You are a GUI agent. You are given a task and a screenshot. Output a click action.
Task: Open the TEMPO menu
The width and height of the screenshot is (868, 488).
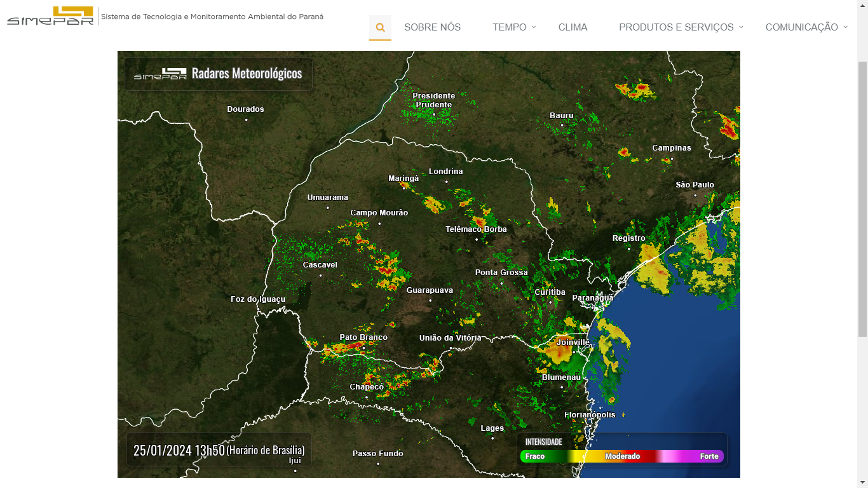[x=510, y=27]
